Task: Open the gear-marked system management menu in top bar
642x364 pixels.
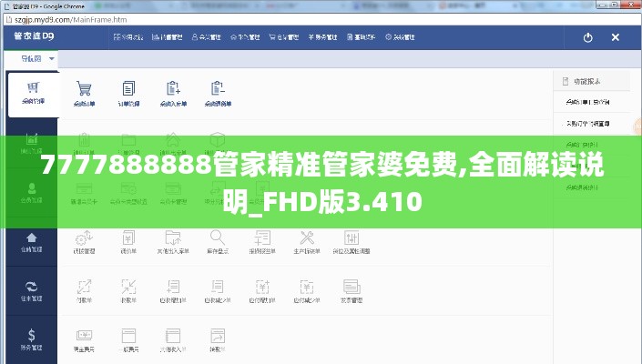Action: [x=402, y=37]
